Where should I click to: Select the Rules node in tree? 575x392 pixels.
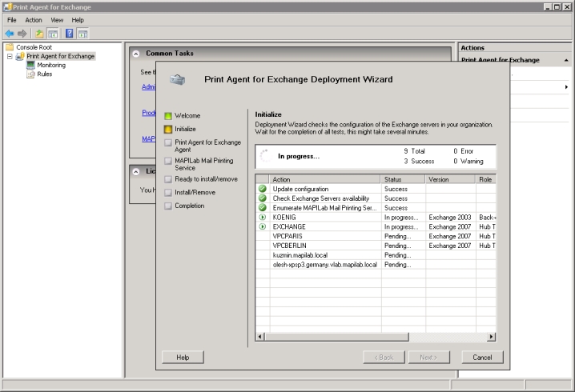pos(44,74)
